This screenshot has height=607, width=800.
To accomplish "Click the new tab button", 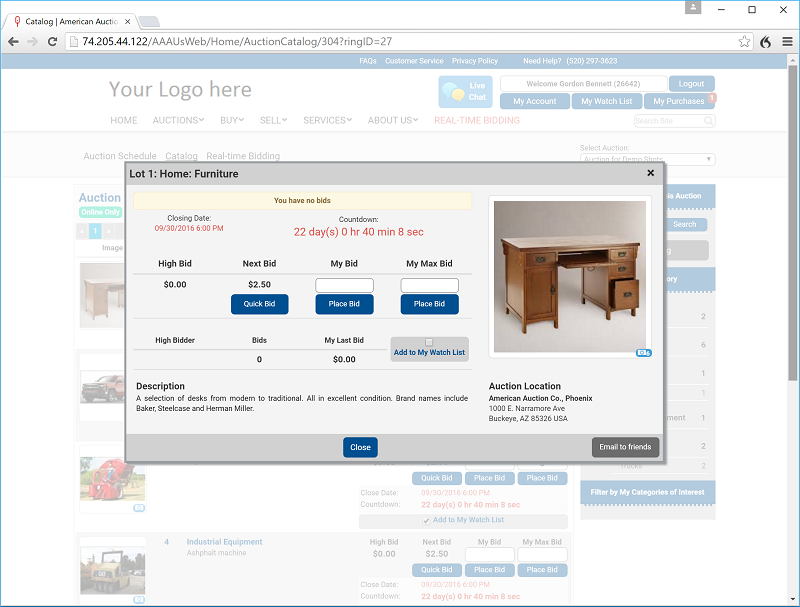I will [x=149, y=21].
